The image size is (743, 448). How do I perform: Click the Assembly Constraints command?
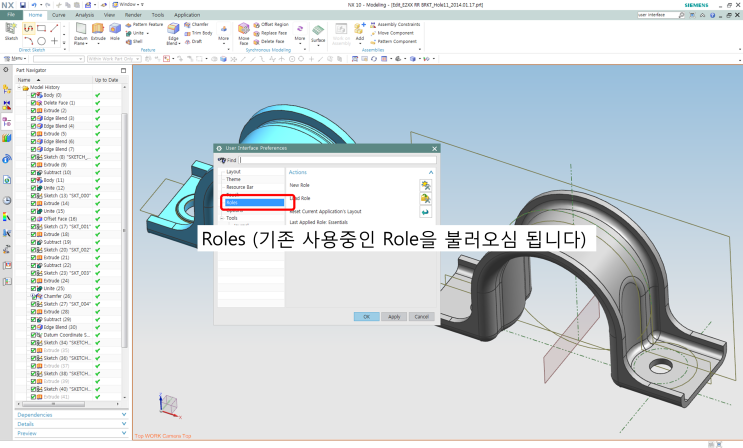point(395,25)
